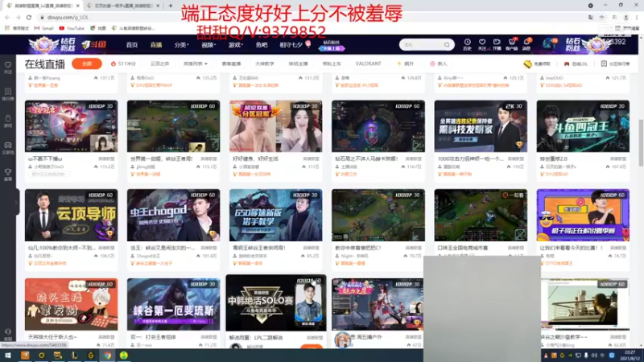Close the first 英雄联盟直播 browser tab
This screenshot has height=362, width=644.
(77, 6)
